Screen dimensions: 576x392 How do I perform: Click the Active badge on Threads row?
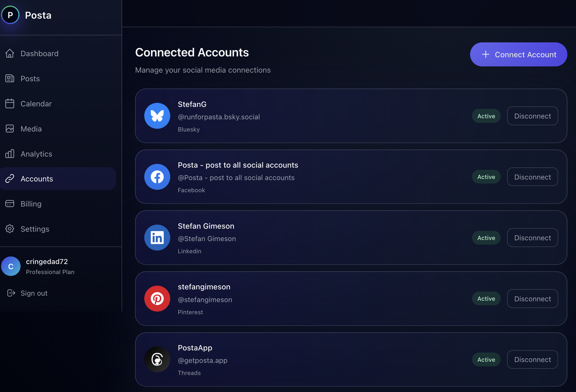click(486, 360)
